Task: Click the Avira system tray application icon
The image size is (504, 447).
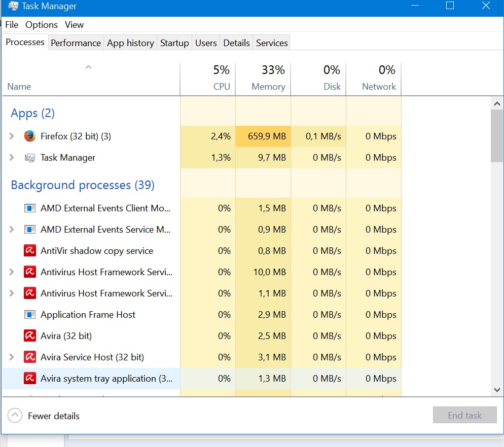Action: (x=30, y=378)
